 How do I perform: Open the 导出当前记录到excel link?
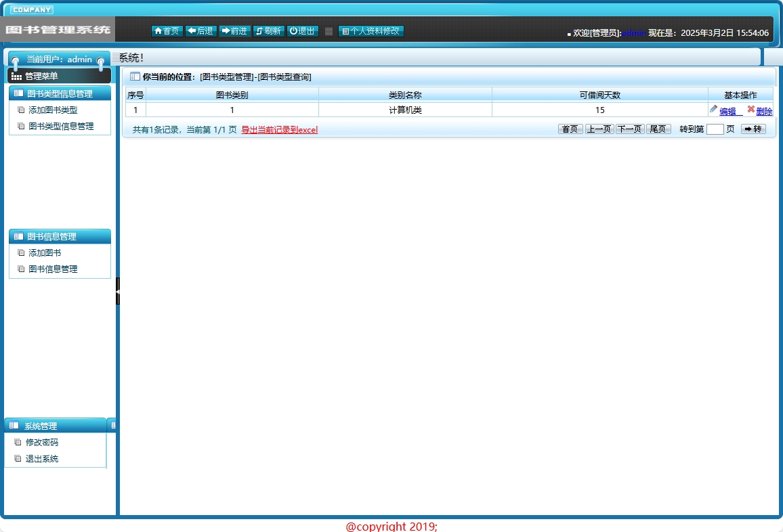click(x=278, y=129)
